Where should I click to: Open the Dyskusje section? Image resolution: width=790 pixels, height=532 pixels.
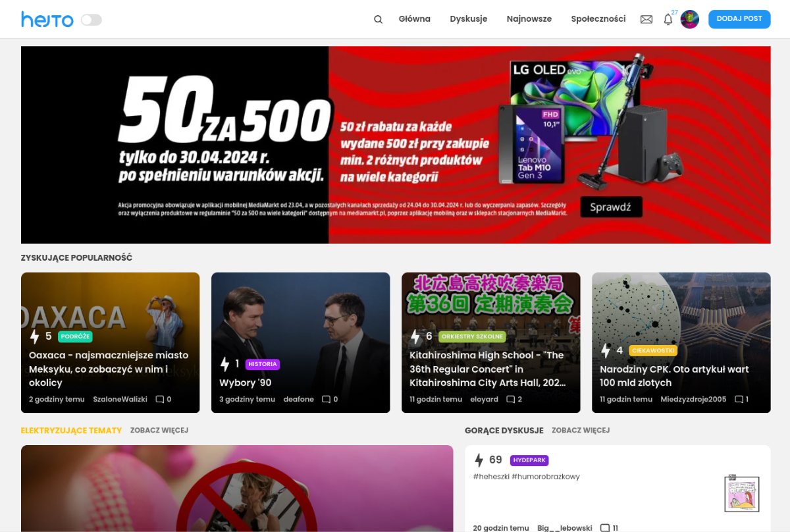(x=469, y=19)
